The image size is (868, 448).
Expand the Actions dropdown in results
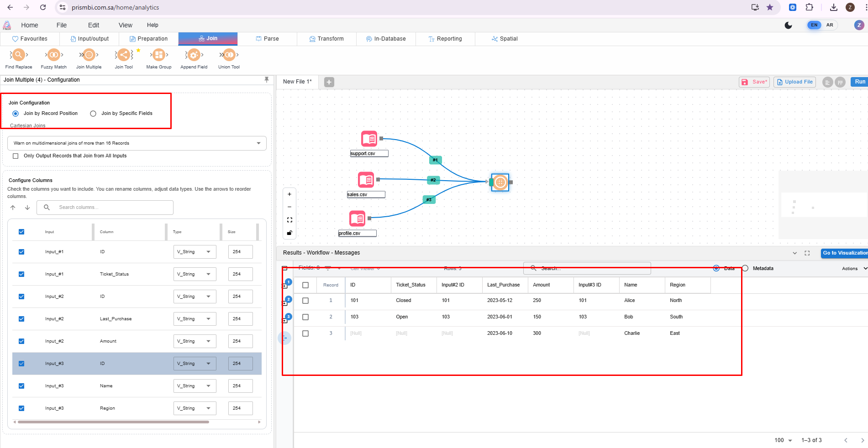(853, 269)
